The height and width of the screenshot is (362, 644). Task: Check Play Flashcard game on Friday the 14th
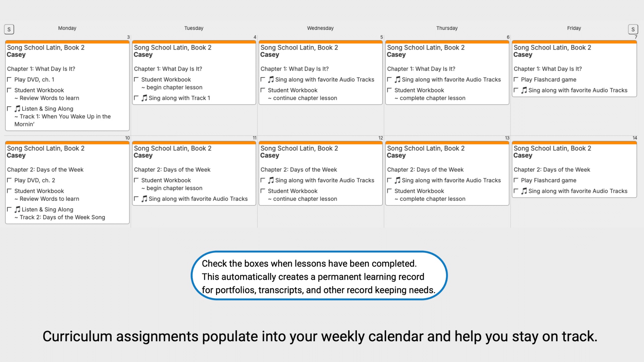point(516,180)
